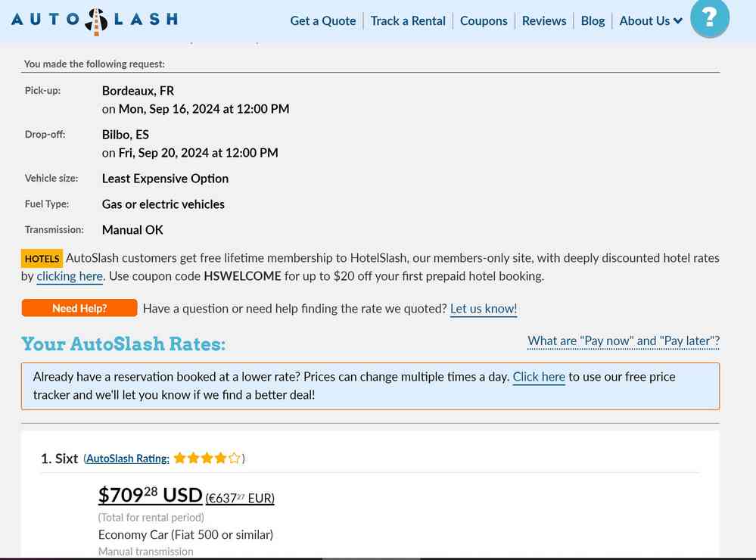This screenshot has height=560, width=756.
Task: Click 'Economy Car (Fiat 500 or similar)'
Action: pos(185,535)
